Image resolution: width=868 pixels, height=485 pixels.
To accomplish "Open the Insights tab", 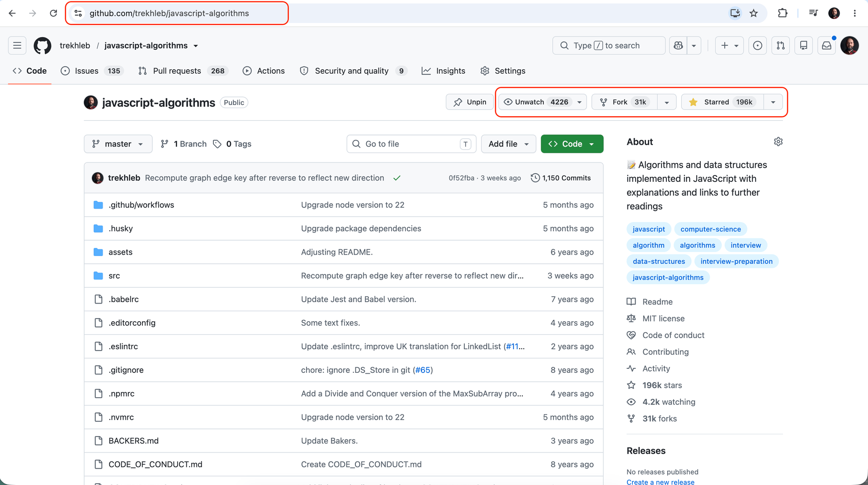I will [x=443, y=71].
